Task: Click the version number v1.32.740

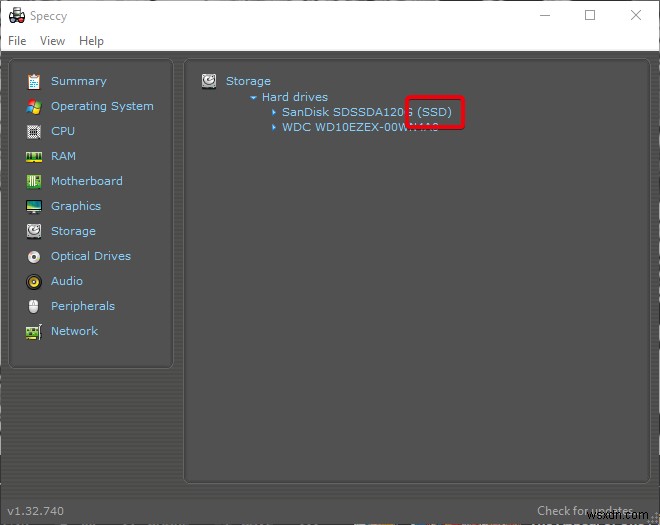Action: click(x=36, y=511)
